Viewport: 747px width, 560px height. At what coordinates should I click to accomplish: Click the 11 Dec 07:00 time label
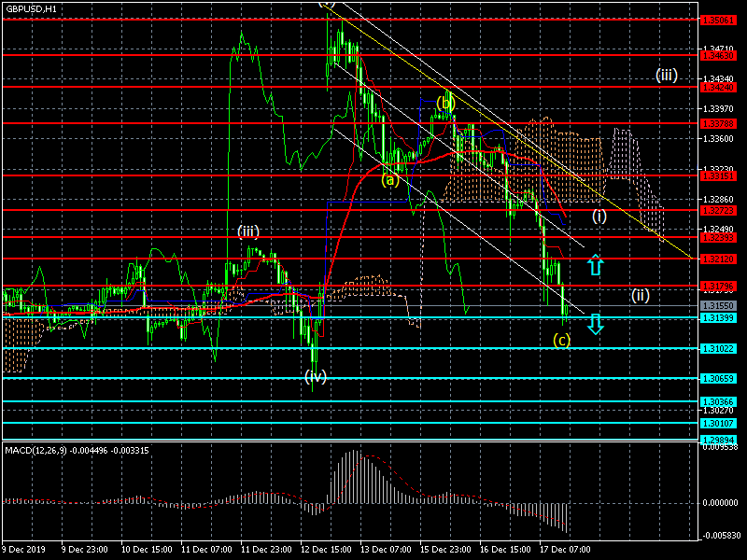click(206, 549)
